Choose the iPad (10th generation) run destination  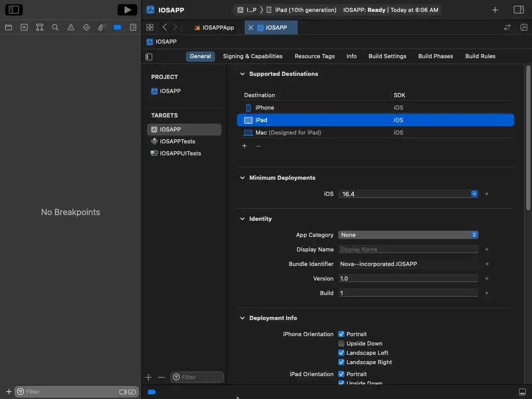coord(301,10)
